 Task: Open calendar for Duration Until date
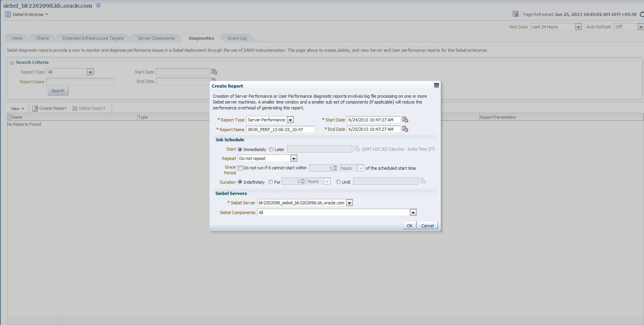click(423, 181)
